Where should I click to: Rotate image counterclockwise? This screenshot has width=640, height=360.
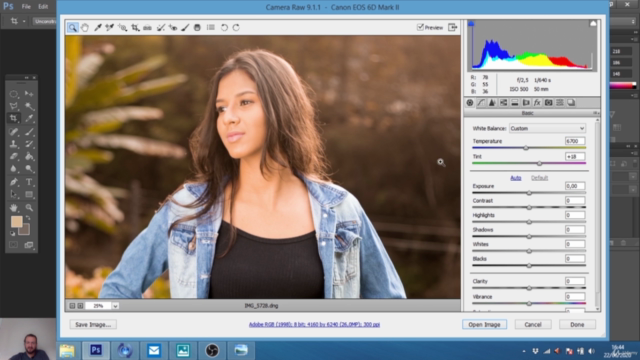[224, 27]
